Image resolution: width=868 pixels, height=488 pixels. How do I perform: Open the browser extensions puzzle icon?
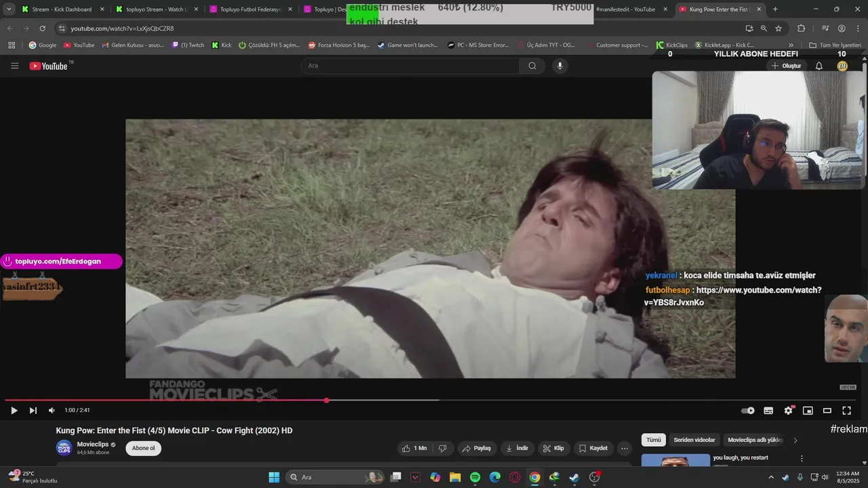click(801, 28)
